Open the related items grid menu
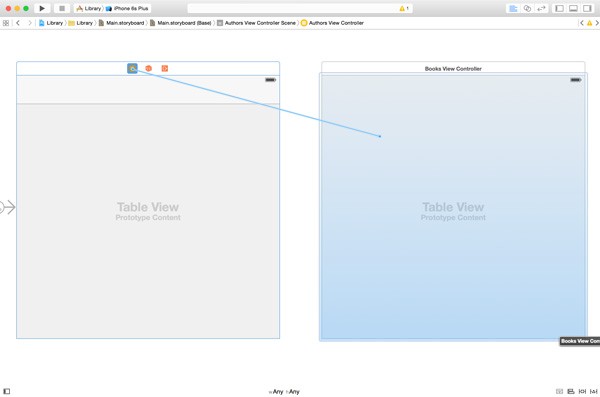 click(6, 23)
